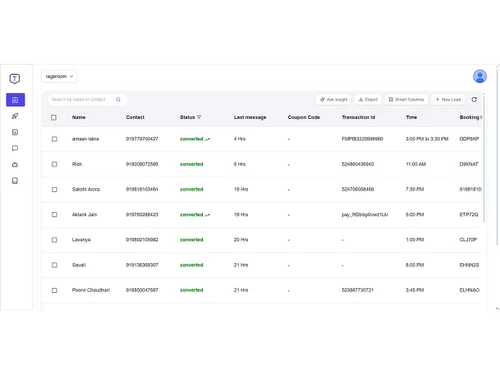Click the name Aklank Jain
The width and height of the screenshot is (500, 375).
tap(84, 215)
